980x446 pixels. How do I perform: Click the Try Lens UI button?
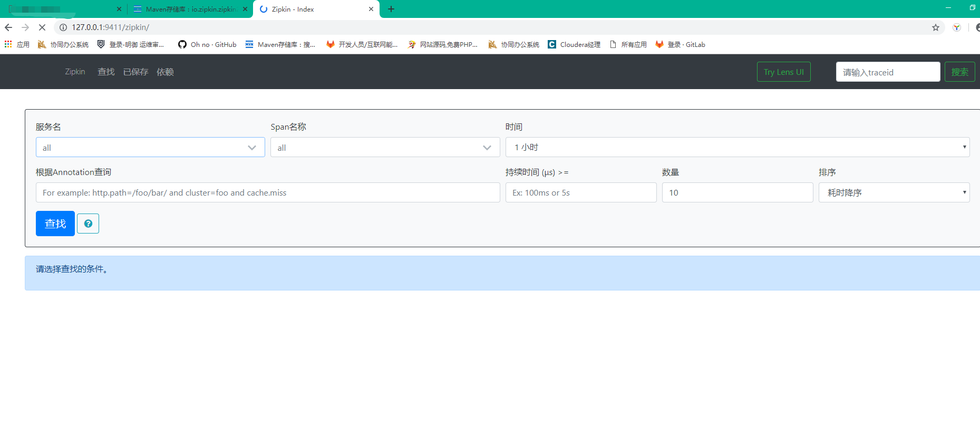[x=784, y=72]
